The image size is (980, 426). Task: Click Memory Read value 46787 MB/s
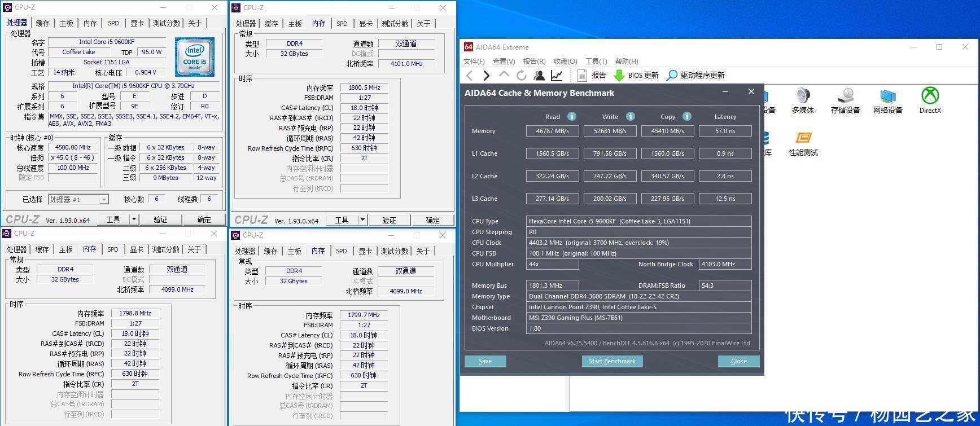click(x=552, y=131)
